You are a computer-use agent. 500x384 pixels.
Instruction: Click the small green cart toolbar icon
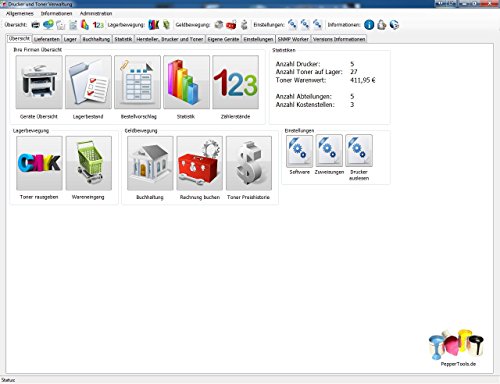coord(166,25)
